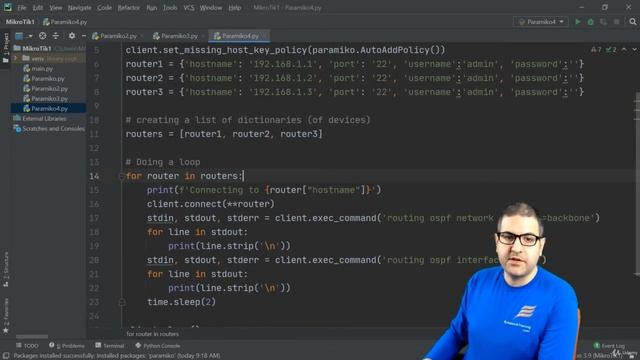Close the Paramiko3.py editor tab
The height and width of the screenshot is (360, 640).
pos(203,36)
